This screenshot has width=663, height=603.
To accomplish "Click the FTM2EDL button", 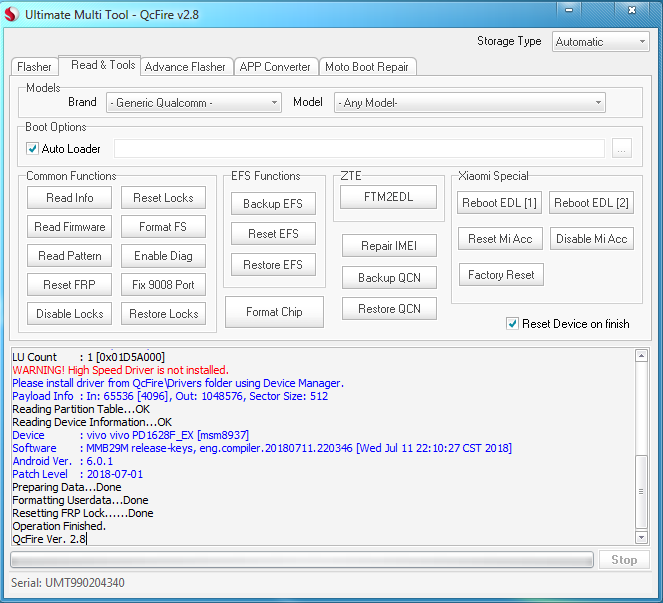I will (389, 197).
